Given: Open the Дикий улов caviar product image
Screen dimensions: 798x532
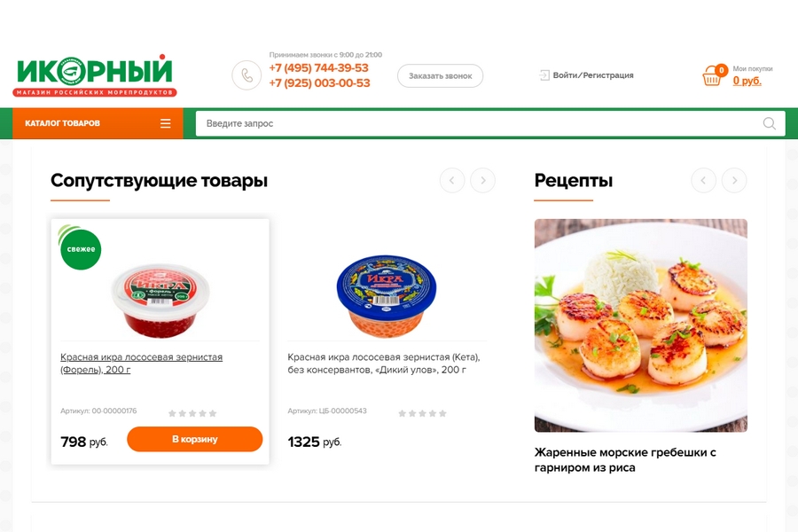Looking at the screenshot, I should [387, 296].
